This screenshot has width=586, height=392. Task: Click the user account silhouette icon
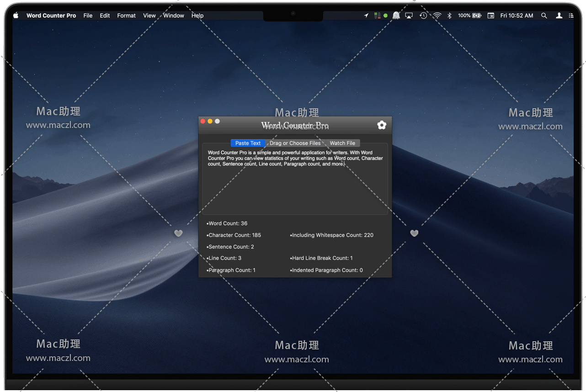pyautogui.click(x=559, y=16)
